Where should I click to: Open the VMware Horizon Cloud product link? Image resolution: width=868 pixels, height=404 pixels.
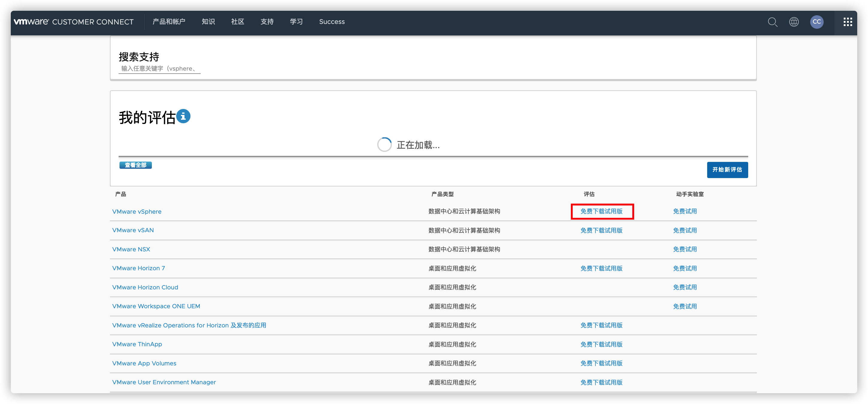145,287
